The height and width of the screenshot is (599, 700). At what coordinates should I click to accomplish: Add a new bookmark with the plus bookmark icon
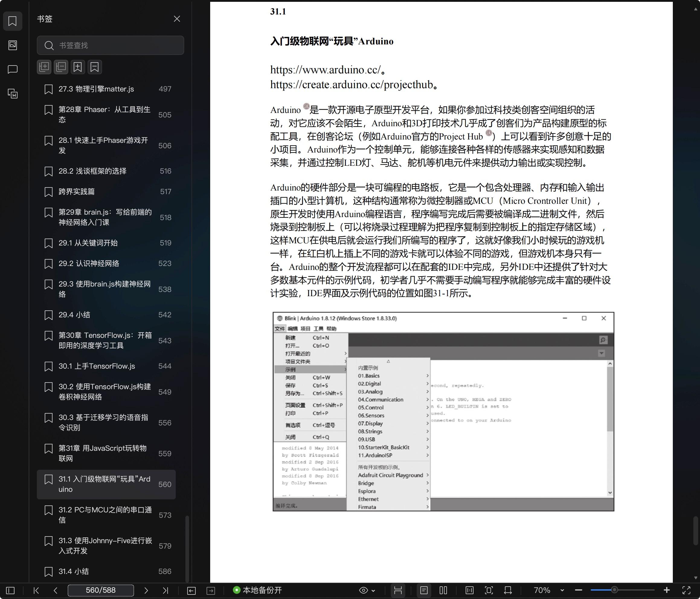pos(78,67)
